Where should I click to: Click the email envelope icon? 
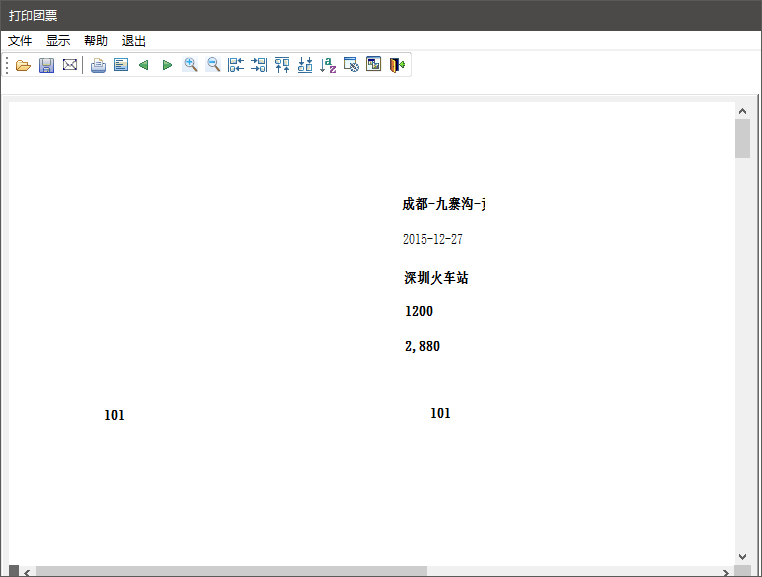tap(69, 65)
